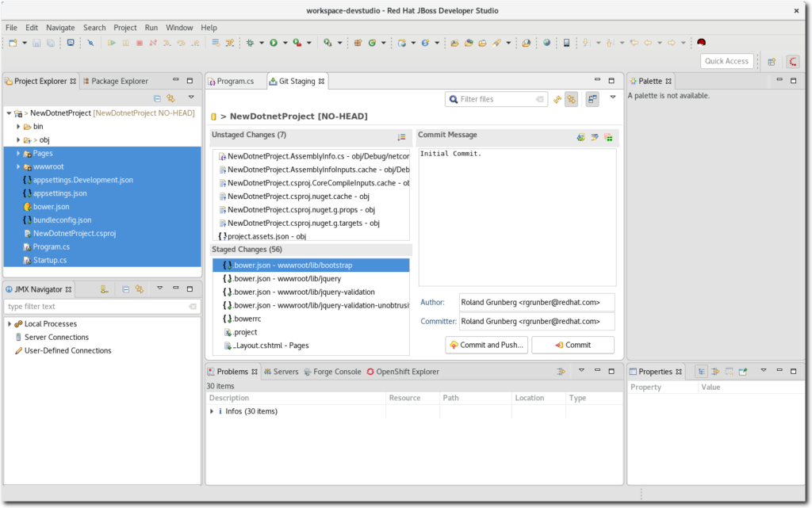The image size is (812, 508).
Task: Open the Navigate menu
Action: point(60,27)
